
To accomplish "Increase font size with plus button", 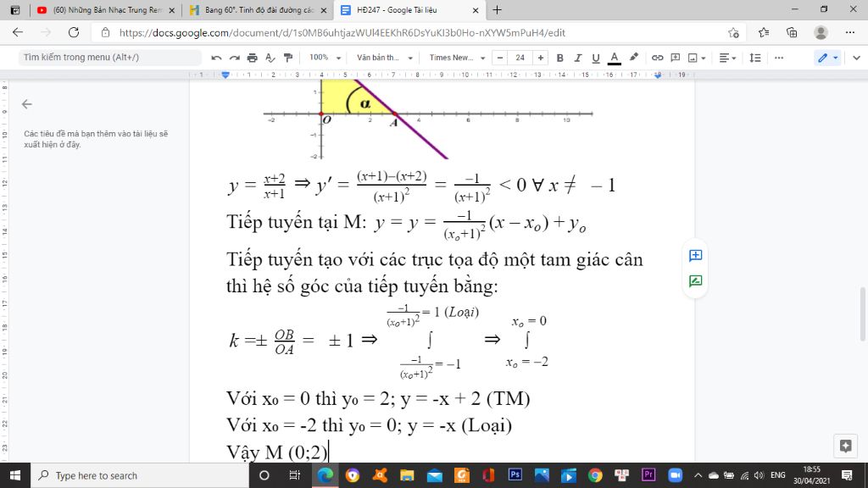I will tap(540, 58).
